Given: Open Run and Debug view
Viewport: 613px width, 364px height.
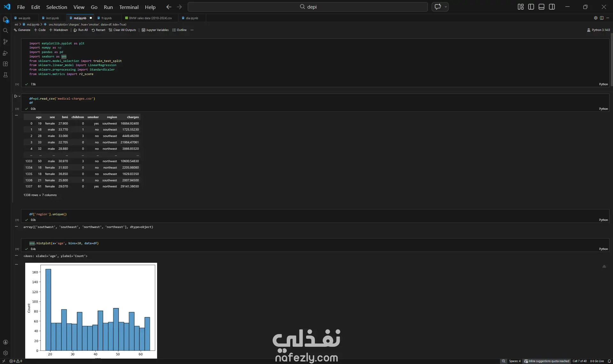Looking at the screenshot, I should pyautogui.click(x=5, y=53).
